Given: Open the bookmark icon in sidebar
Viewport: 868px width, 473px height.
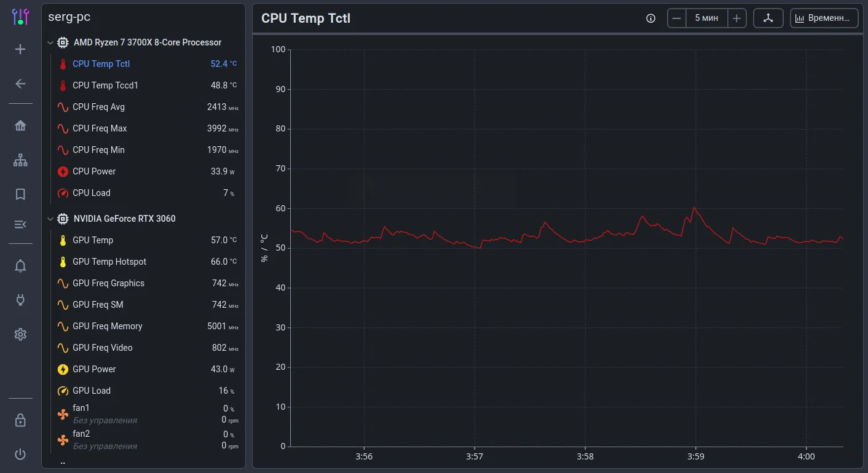Looking at the screenshot, I should pos(20,195).
